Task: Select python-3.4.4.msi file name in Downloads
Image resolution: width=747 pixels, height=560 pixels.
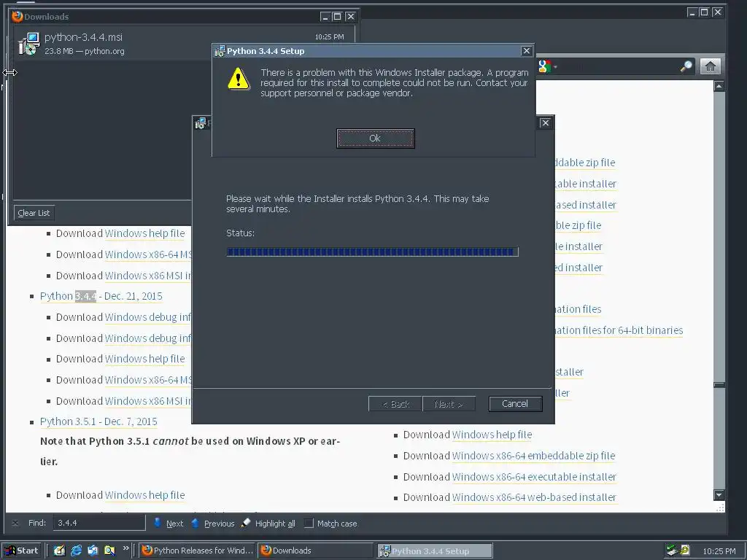Action: click(x=83, y=37)
